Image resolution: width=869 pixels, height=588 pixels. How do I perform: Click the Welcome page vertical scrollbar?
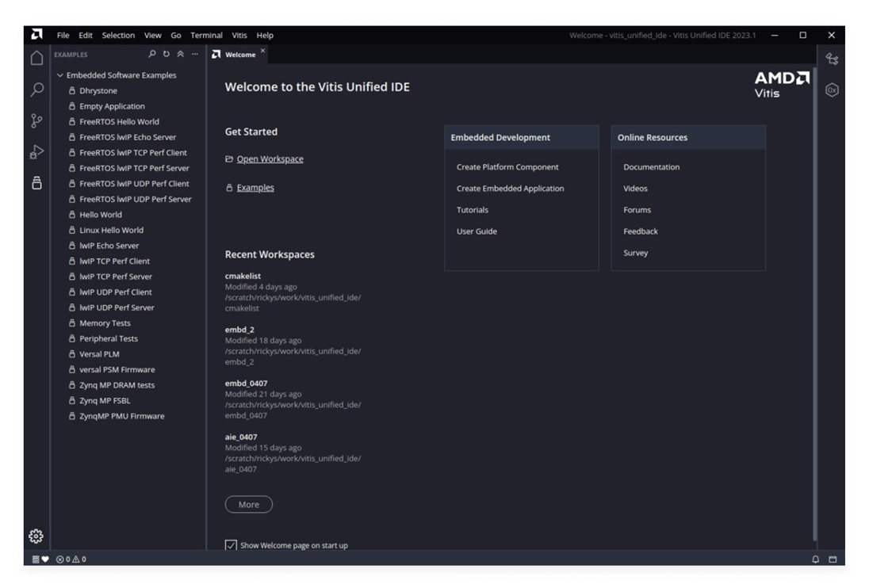tap(814, 304)
